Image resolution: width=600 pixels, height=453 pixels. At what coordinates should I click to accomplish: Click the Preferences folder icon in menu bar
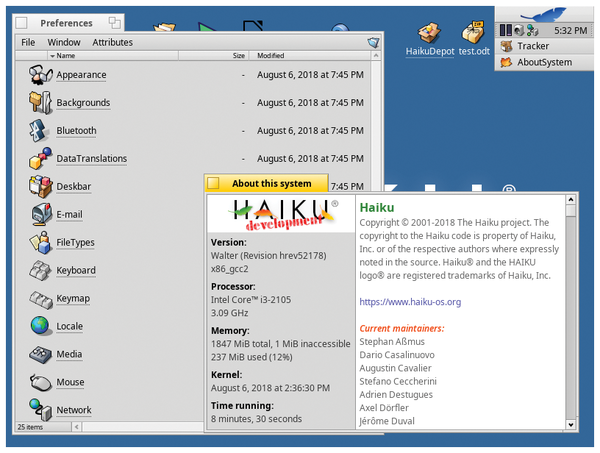pyautogui.click(x=373, y=42)
